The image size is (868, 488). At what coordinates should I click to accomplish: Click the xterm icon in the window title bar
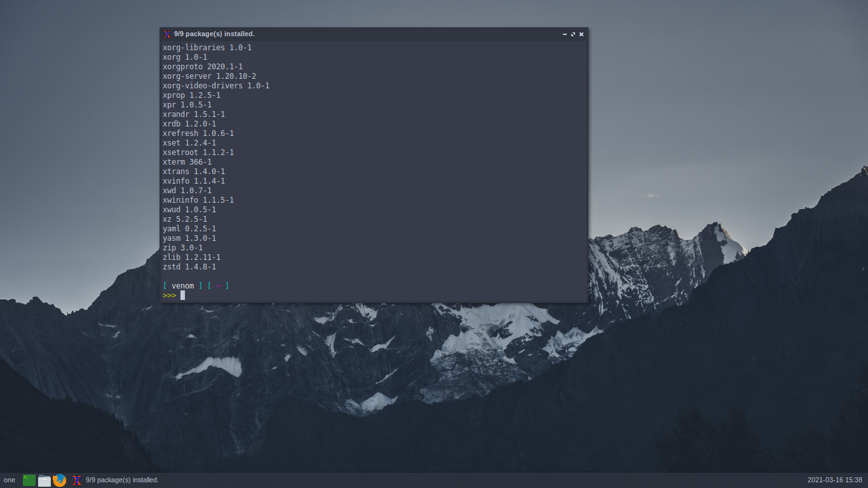[167, 34]
